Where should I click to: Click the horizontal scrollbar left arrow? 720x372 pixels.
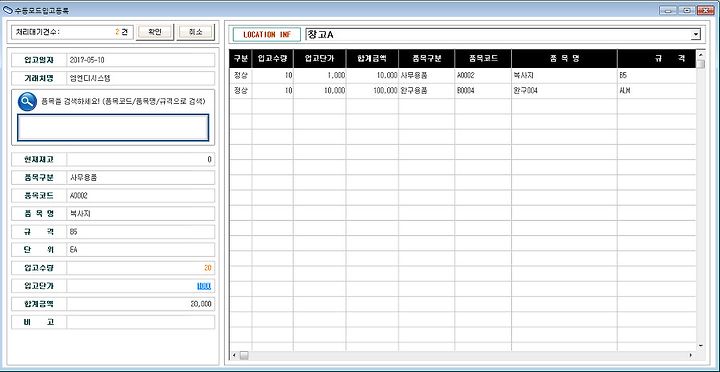tap(234, 355)
